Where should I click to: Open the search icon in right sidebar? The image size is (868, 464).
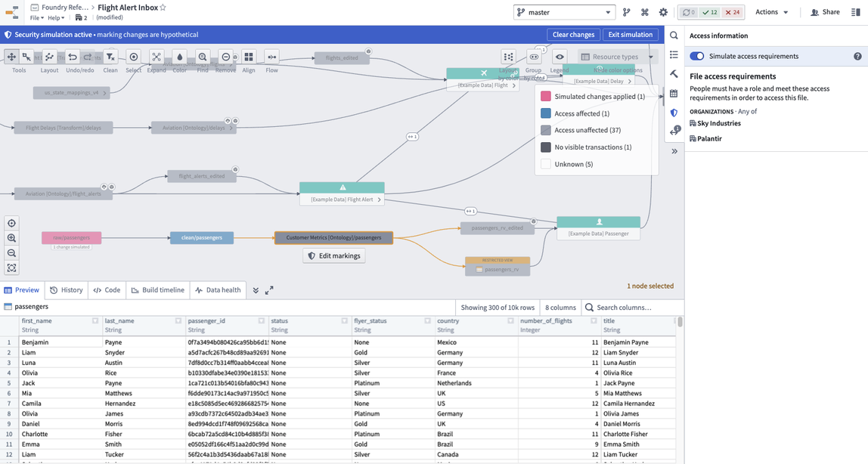[674, 36]
